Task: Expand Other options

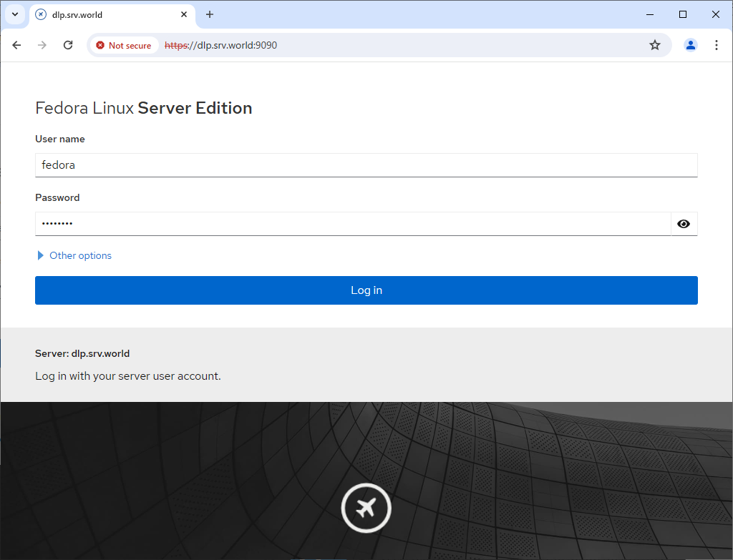Action: pyautogui.click(x=74, y=255)
